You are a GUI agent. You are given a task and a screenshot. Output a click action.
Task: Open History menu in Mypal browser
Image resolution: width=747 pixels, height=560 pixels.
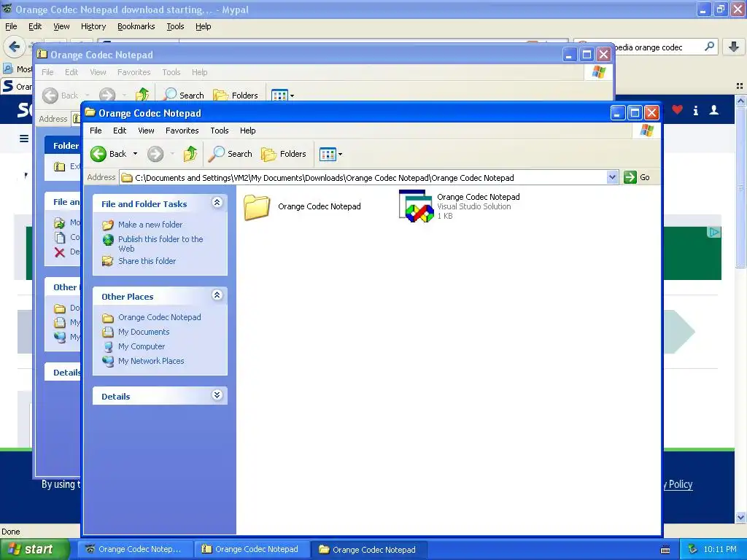click(93, 27)
